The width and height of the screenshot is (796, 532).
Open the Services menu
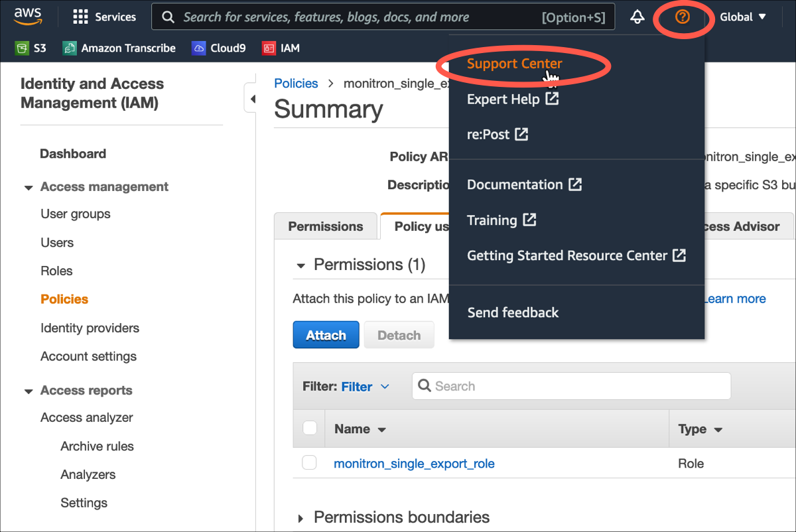click(104, 17)
